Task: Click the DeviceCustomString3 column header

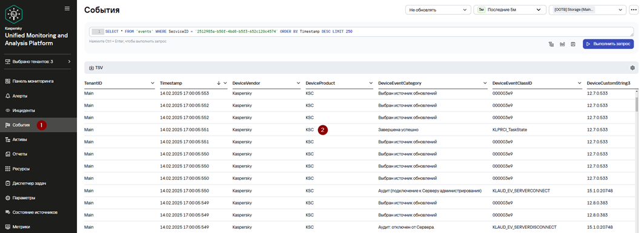Action: [608, 84]
